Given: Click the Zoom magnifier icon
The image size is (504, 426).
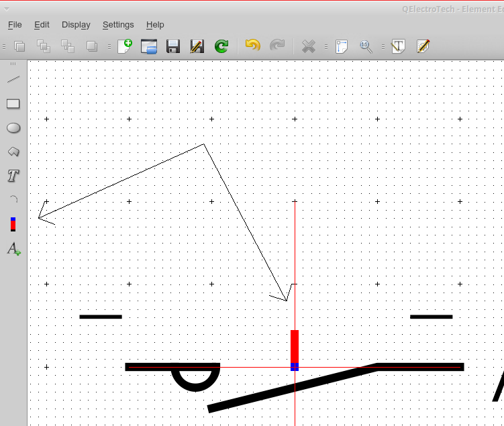Looking at the screenshot, I should point(366,46).
